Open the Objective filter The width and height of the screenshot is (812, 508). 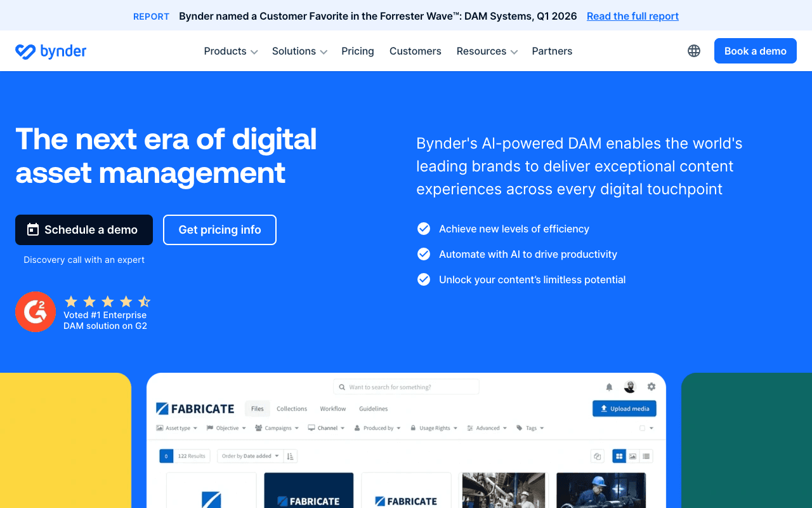pyautogui.click(x=226, y=428)
